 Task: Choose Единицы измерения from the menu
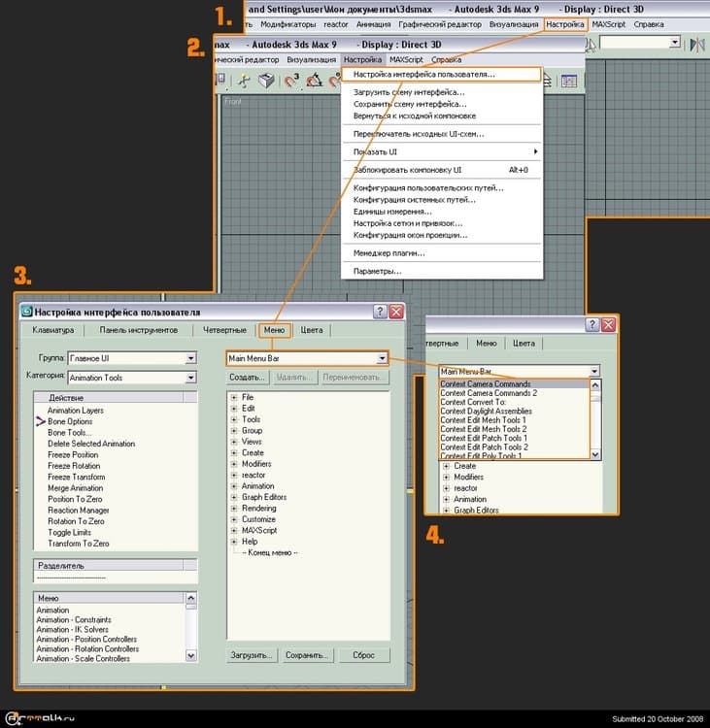[392, 212]
